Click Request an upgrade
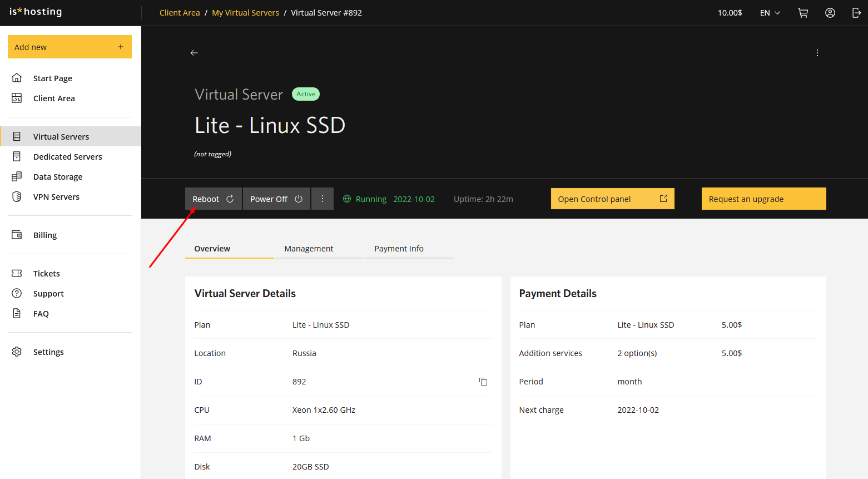The width and height of the screenshot is (868, 479). point(763,199)
